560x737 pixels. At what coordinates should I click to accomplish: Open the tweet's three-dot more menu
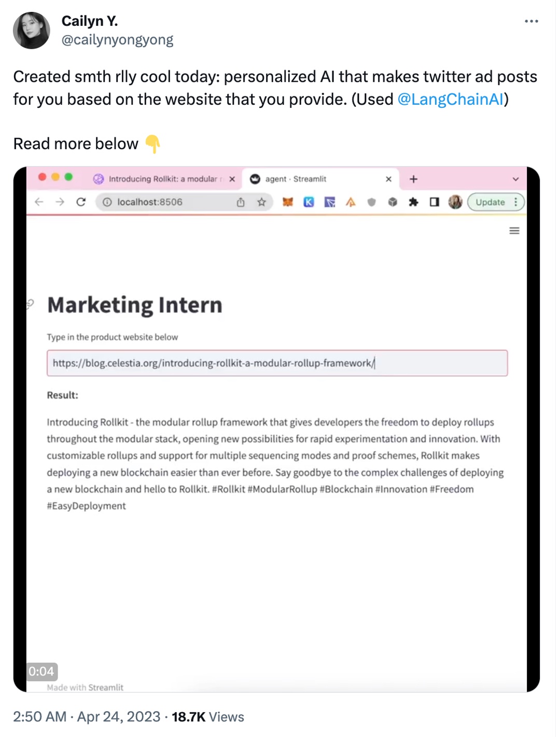(x=531, y=21)
